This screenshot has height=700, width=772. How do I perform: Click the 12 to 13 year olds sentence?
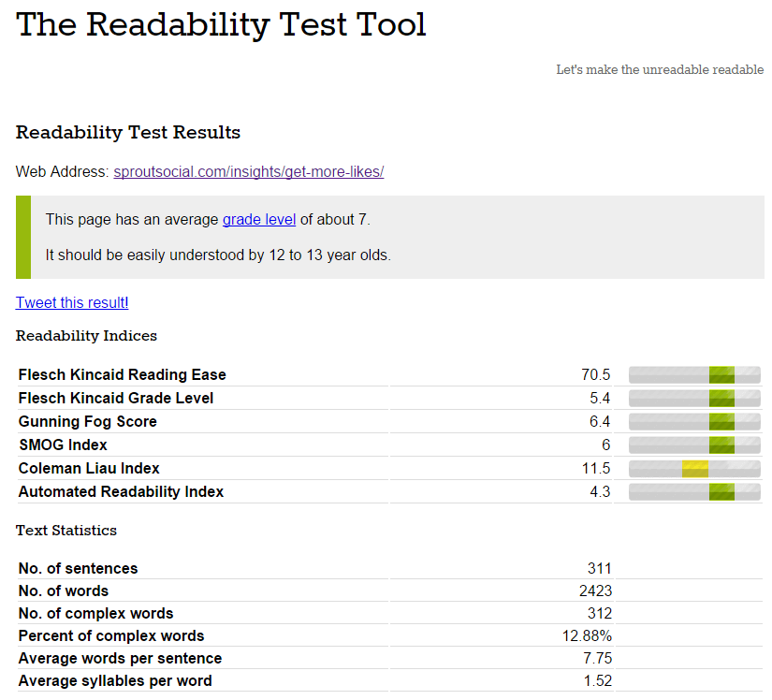tap(218, 255)
